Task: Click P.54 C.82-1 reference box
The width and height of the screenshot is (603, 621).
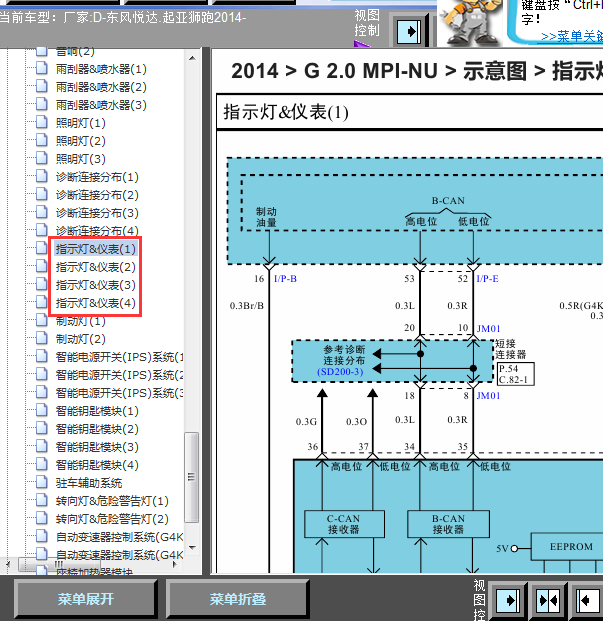Action: (x=516, y=374)
